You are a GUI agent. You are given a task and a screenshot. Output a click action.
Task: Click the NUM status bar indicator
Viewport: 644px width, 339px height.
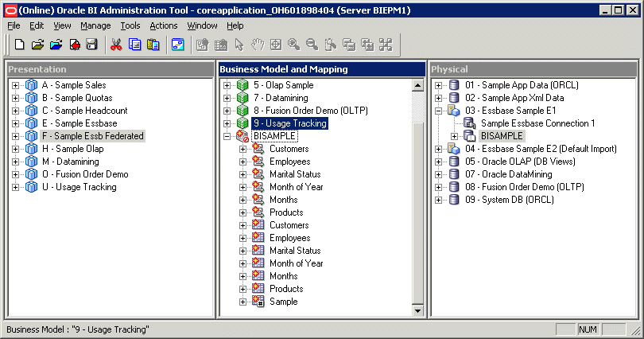[x=588, y=329]
